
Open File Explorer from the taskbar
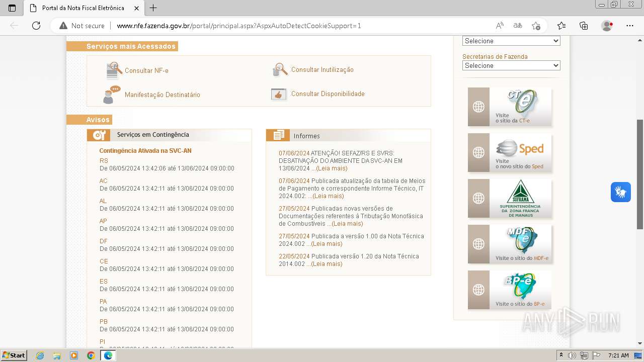point(57,355)
